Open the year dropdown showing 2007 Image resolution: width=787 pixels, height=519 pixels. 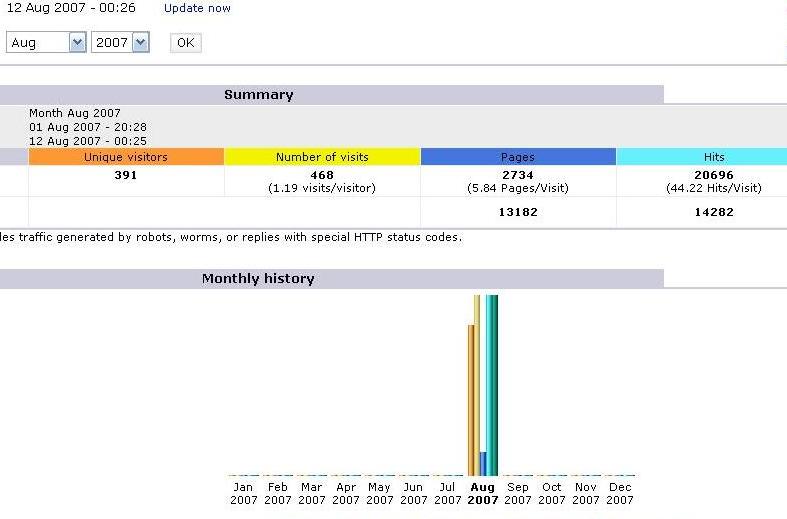(120, 42)
